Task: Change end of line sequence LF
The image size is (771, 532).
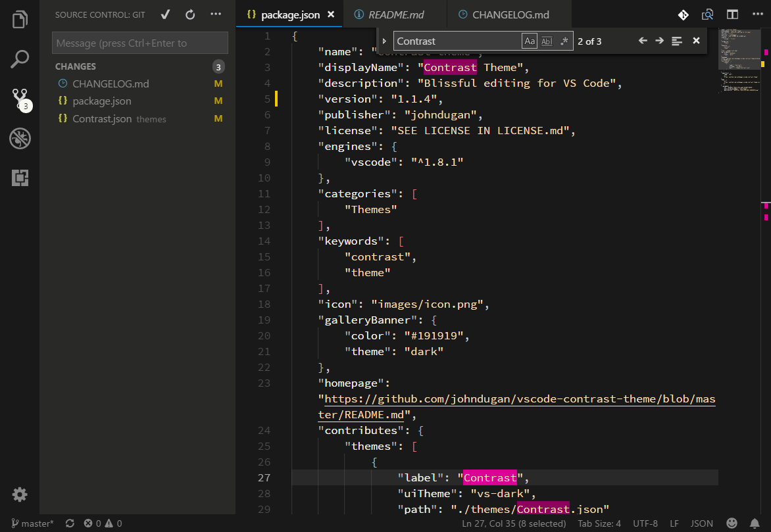Action: point(674,523)
